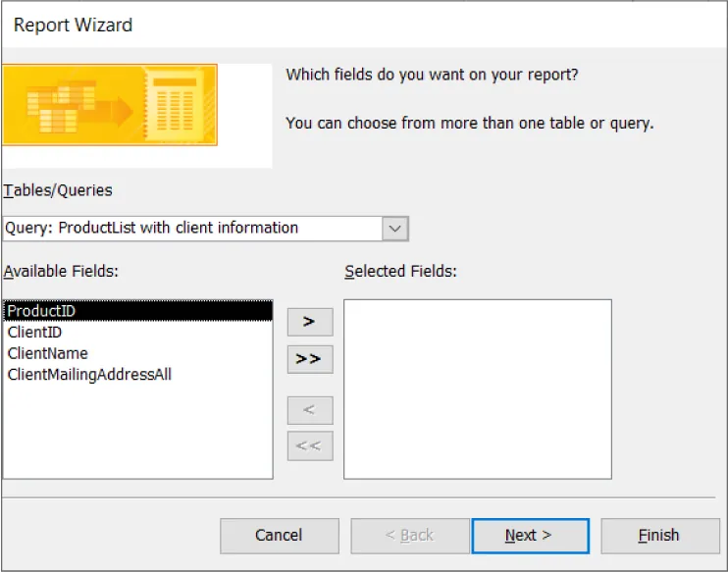Click the Available Fields label
Screen dimensions: 728x572
point(61,271)
